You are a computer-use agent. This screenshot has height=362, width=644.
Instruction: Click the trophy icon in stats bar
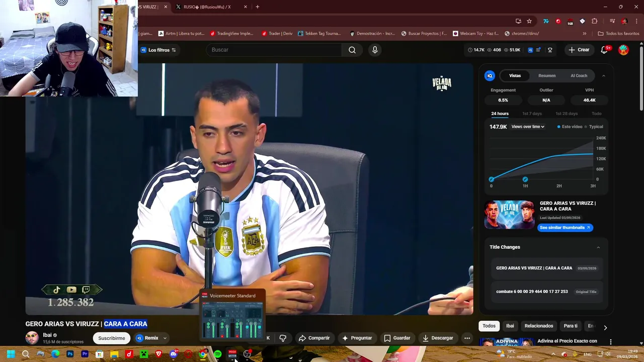click(x=550, y=50)
